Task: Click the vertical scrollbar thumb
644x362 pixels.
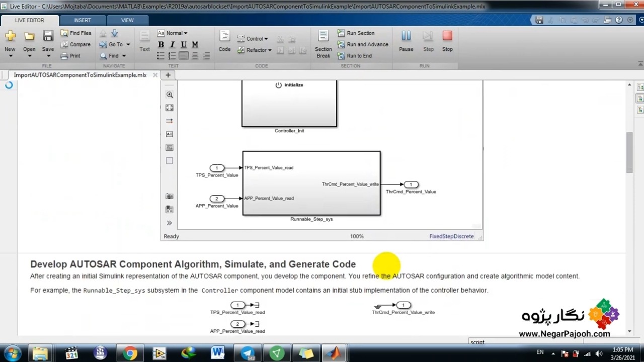Action: pos(629,152)
